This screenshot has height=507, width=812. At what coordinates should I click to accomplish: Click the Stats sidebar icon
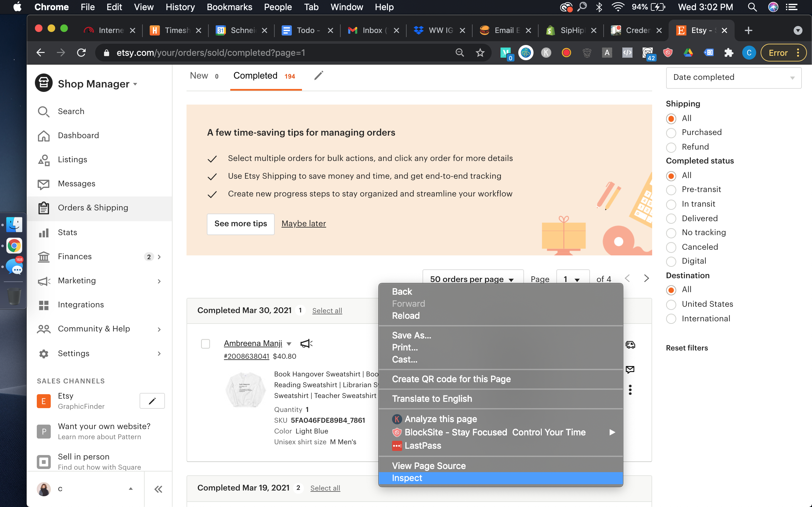coord(44,232)
